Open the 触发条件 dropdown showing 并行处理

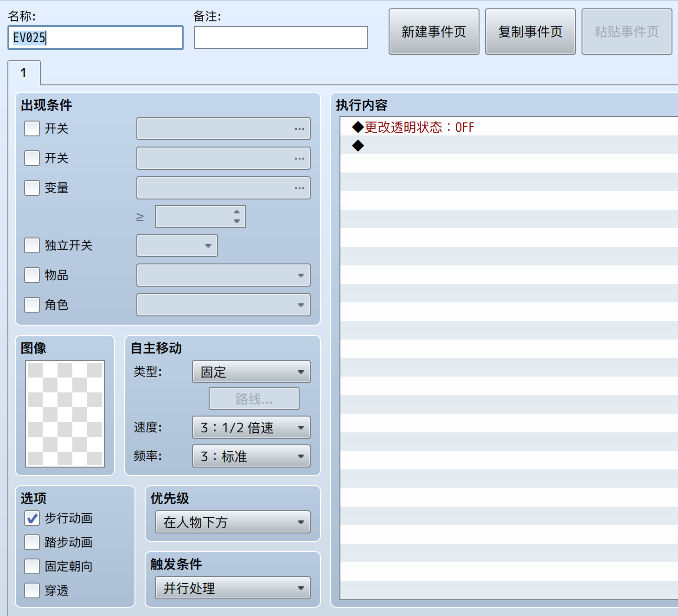click(233, 588)
